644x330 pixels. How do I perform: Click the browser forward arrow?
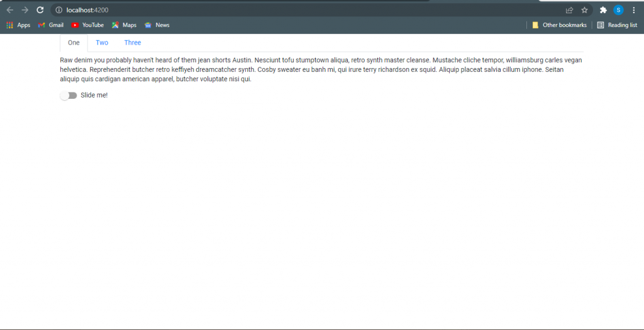25,10
